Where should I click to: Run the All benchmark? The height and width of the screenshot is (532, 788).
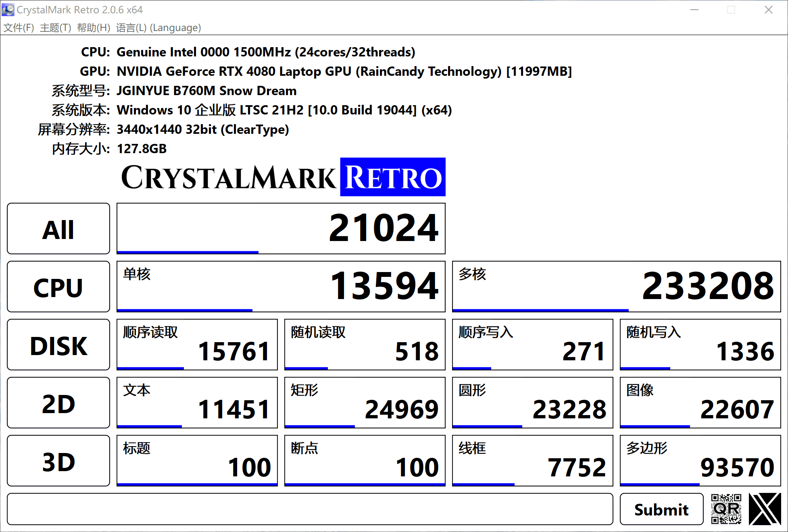pyautogui.click(x=58, y=229)
